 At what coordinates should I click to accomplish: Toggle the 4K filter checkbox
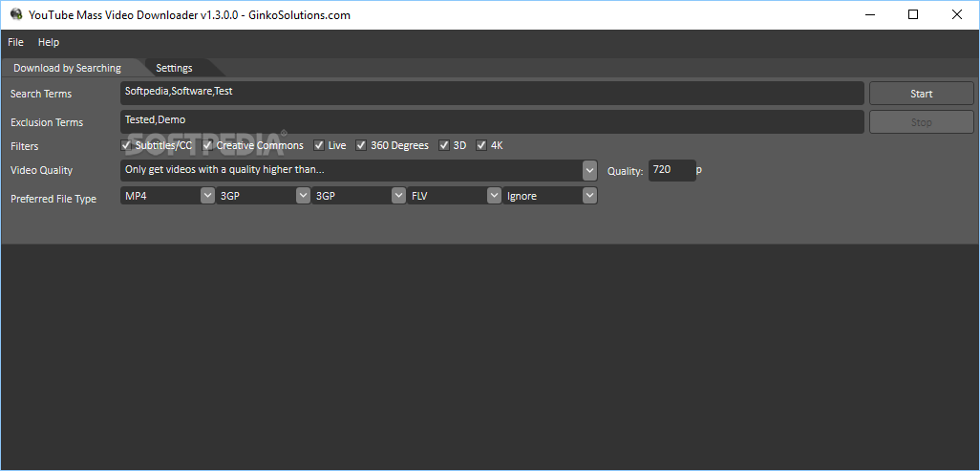pyautogui.click(x=481, y=145)
